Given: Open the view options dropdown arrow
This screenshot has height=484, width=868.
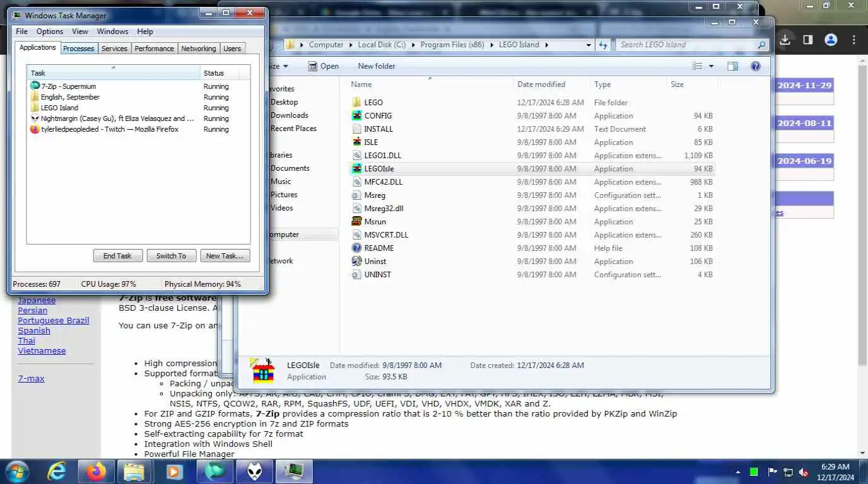Looking at the screenshot, I should [x=712, y=66].
